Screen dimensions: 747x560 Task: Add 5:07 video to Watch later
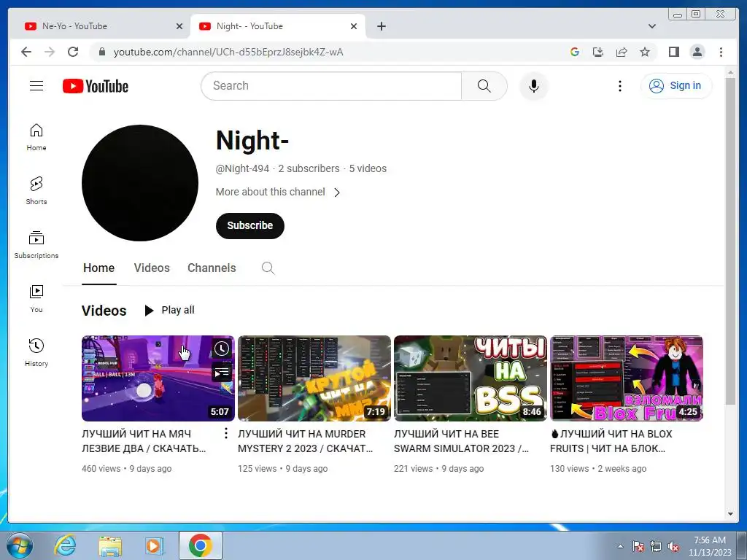(222, 349)
